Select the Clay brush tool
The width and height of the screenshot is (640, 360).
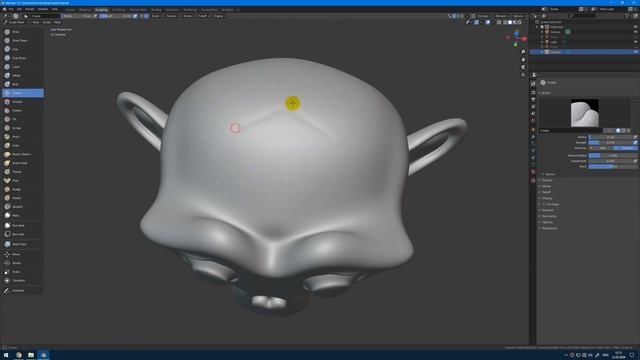[22, 49]
